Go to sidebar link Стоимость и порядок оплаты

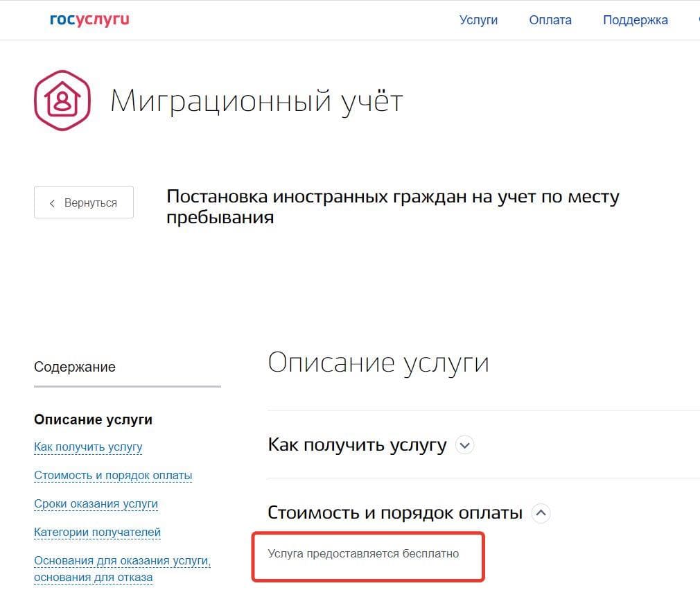(113, 476)
